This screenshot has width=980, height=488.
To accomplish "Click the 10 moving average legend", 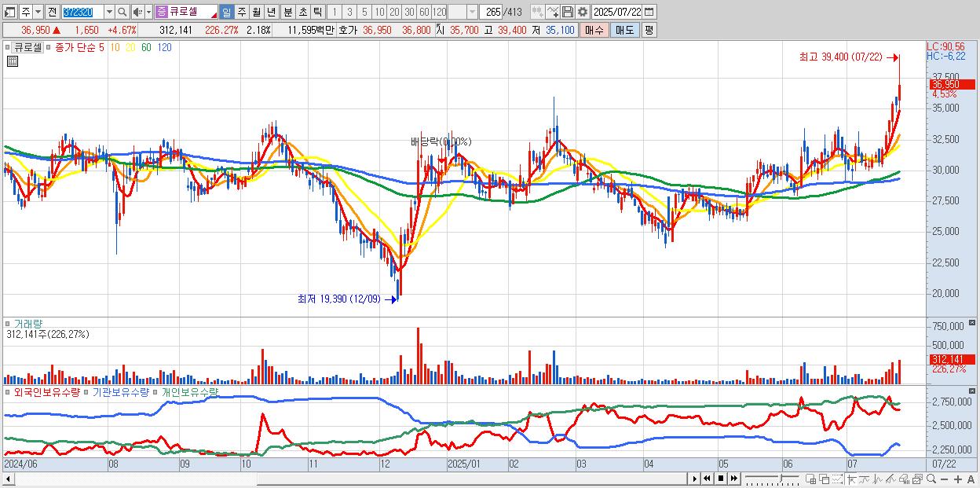I will click(115, 47).
